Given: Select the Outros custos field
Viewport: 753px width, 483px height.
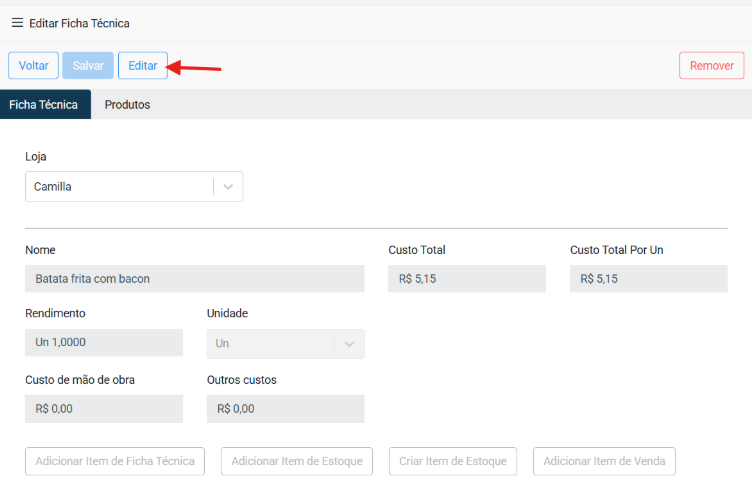Looking at the screenshot, I should tap(285, 409).
